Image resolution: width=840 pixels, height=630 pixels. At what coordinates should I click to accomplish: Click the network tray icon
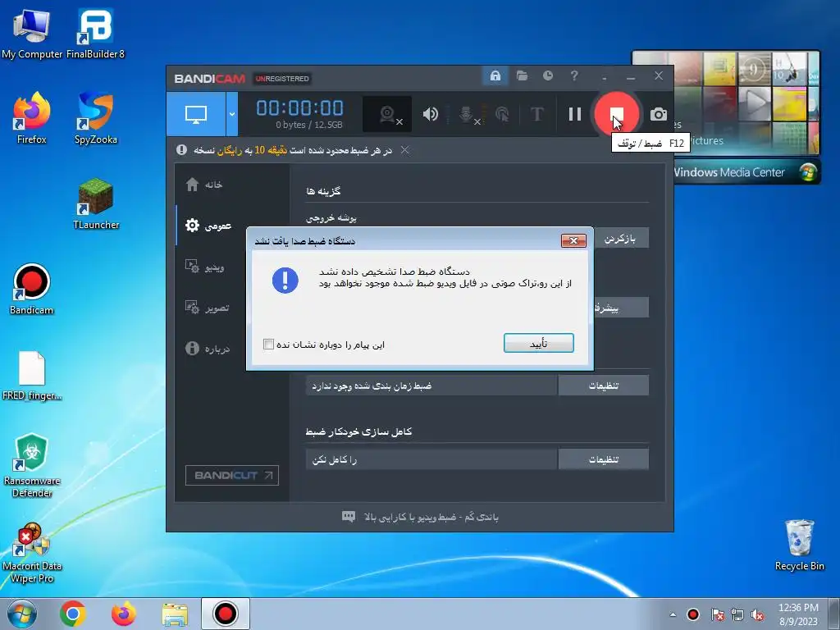(737, 614)
